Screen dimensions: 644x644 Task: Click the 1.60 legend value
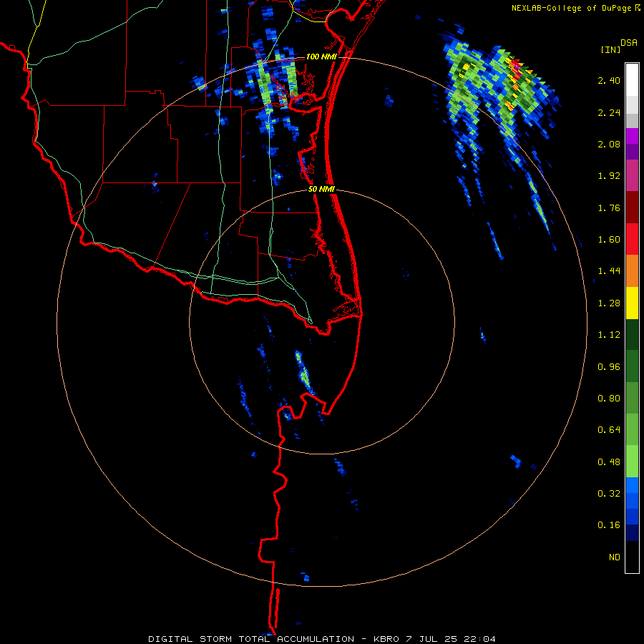pos(609,240)
